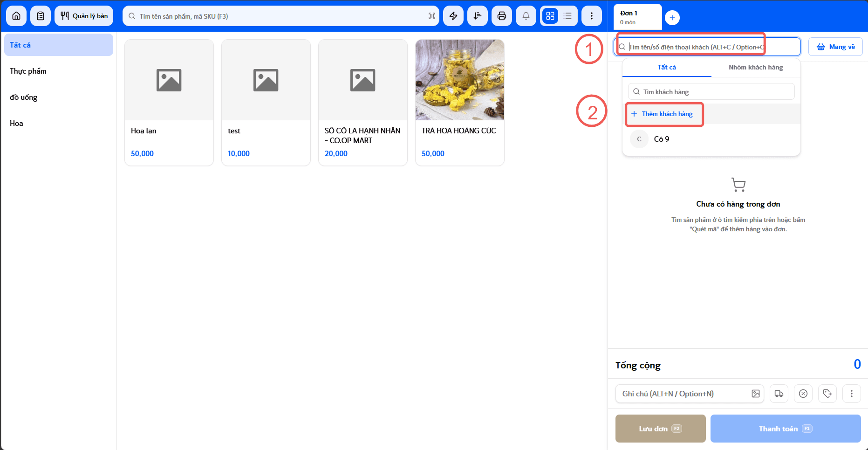Click the lightning quick-action icon
Screen dimensions: 868x450
point(453,16)
